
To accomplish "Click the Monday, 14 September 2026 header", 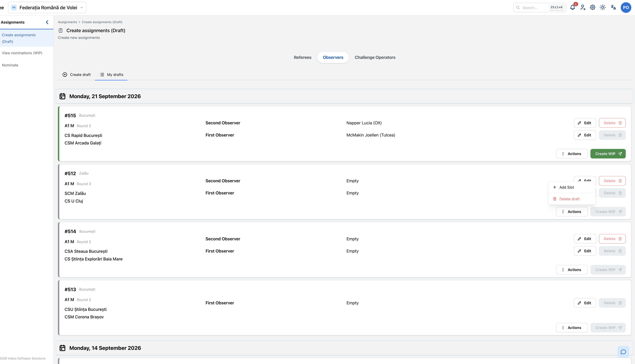I will coord(344,348).
